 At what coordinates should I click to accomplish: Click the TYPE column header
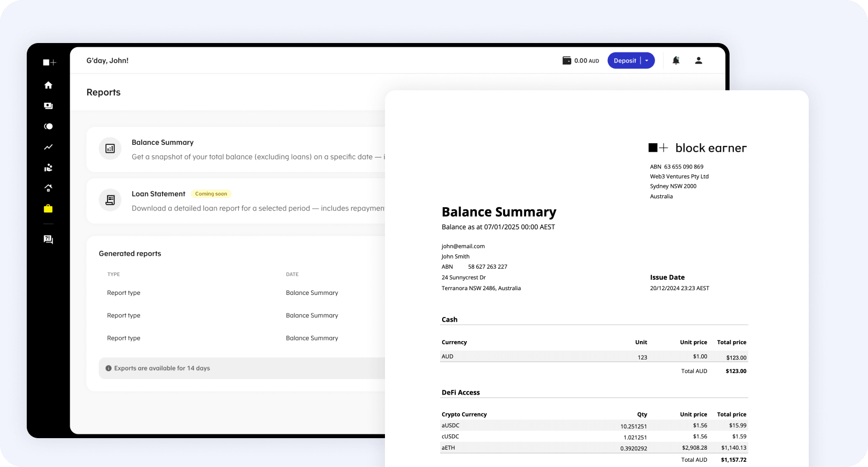113,274
